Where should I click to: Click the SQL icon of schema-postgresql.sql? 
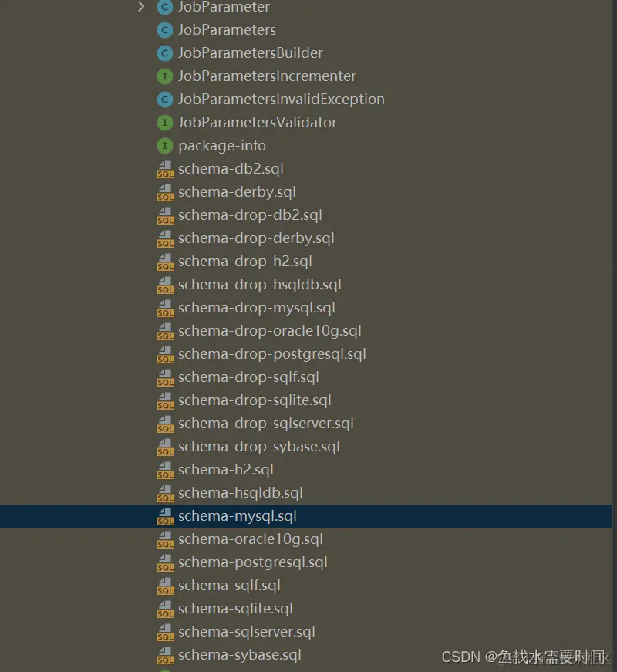click(165, 562)
